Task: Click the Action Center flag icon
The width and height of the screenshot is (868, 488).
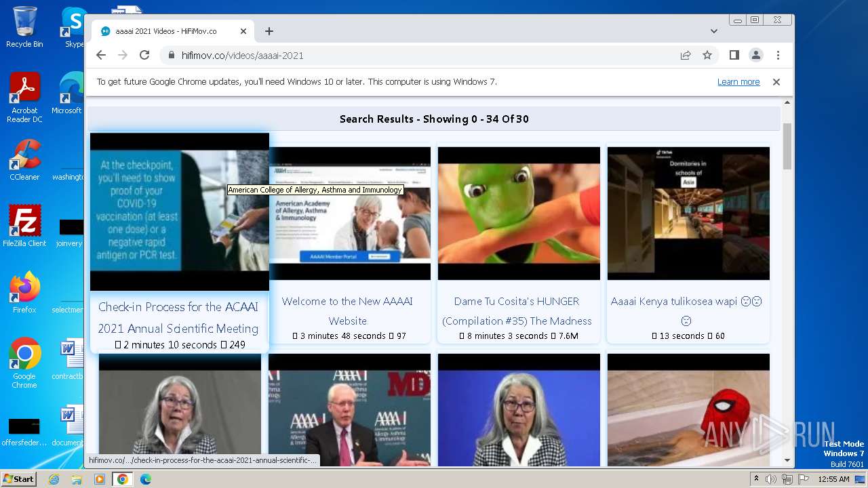Action: pyautogui.click(x=803, y=479)
